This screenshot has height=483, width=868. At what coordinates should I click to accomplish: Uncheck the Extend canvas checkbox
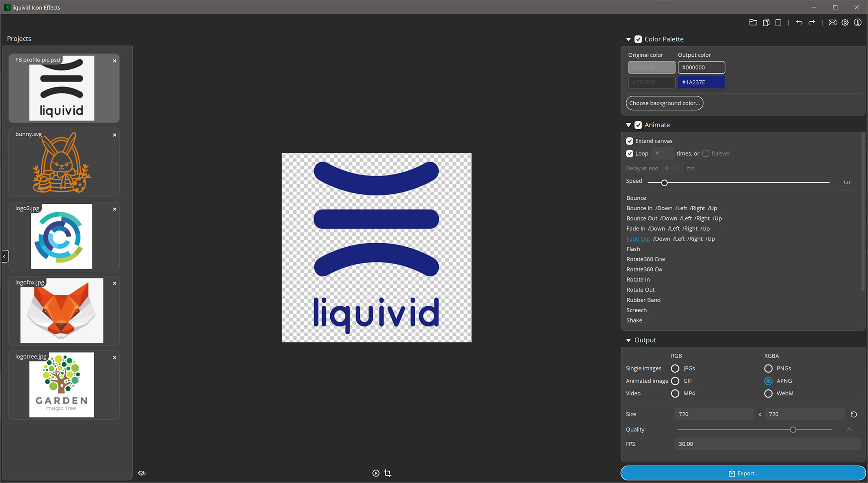630,141
